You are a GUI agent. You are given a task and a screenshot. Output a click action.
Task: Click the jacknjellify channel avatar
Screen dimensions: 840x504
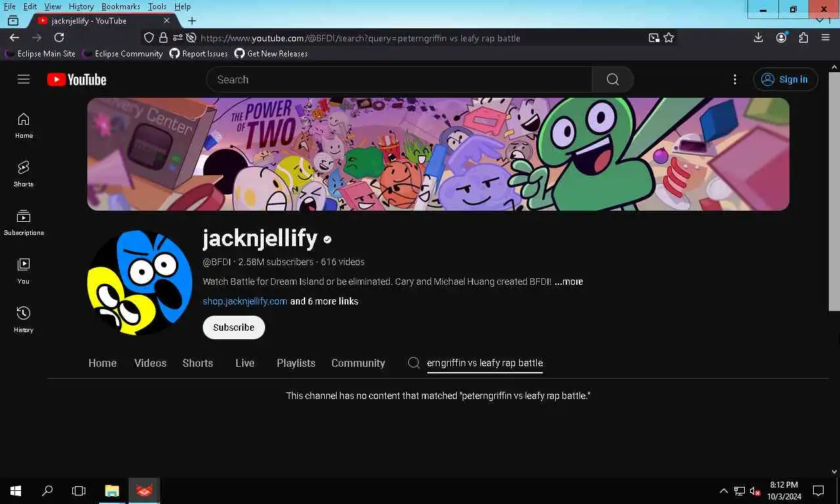point(139,282)
